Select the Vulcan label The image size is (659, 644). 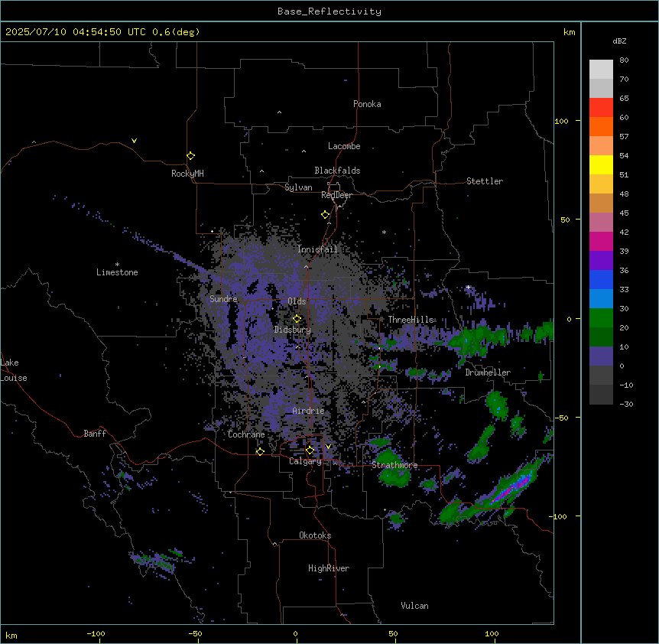[415, 606]
